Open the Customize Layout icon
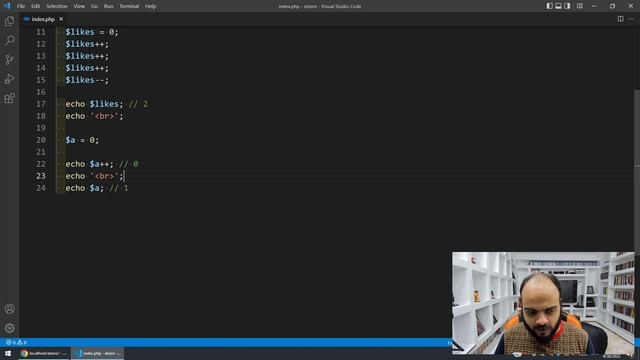The height and width of the screenshot is (360, 640). pos(580,6)
